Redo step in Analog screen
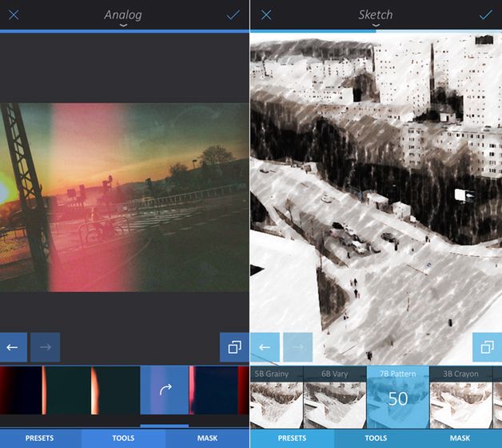The height and width of the screenshot is (448, 502). click(45, 347)
